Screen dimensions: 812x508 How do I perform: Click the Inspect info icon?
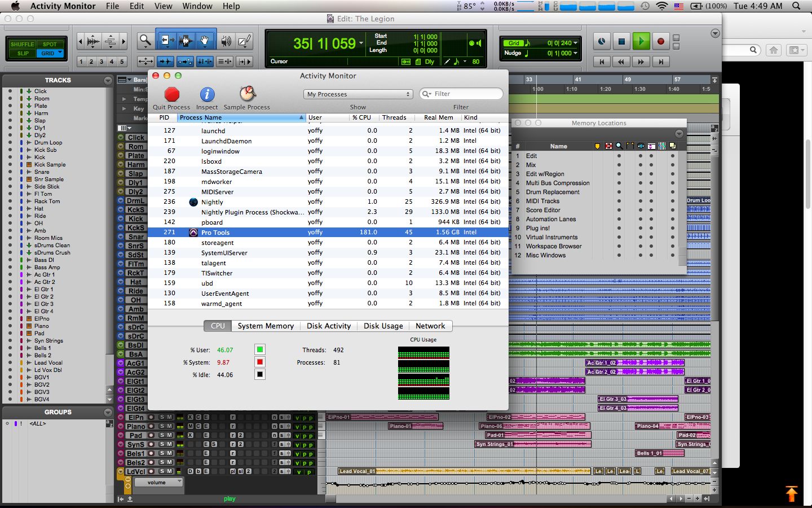point(207,94)
